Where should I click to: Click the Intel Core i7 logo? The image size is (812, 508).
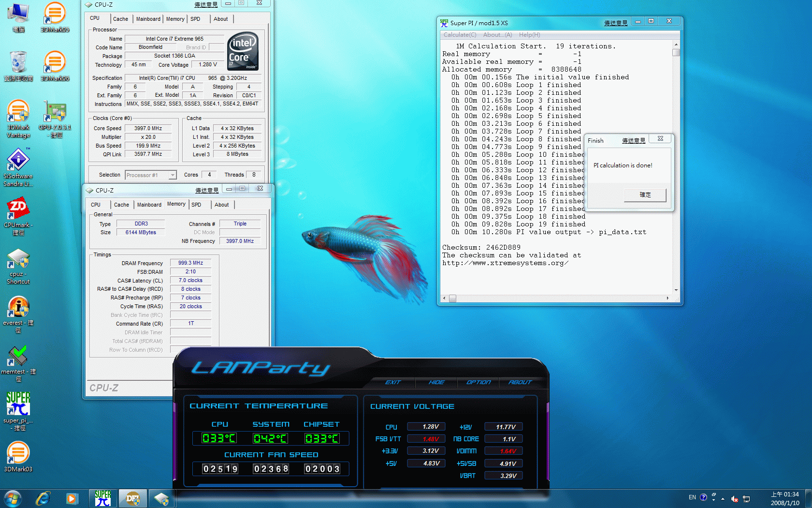pos(243,51)
